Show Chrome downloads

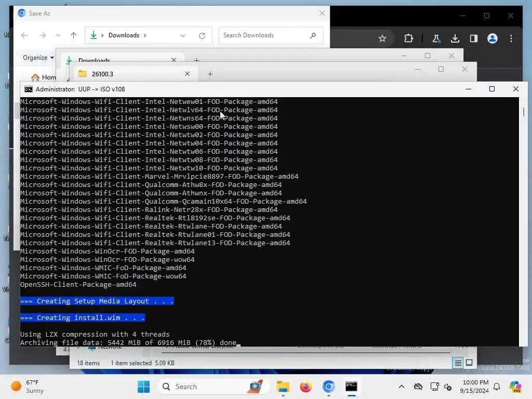pos(455,38)
